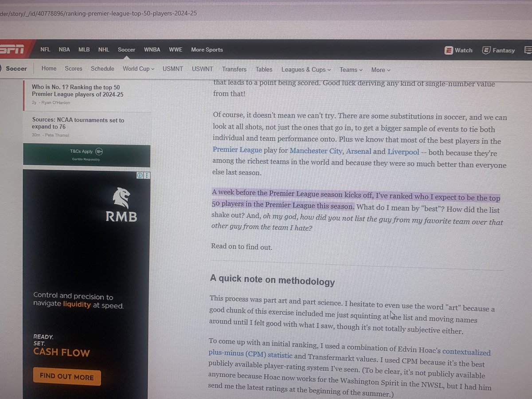The height and width of the screenshot is (399, 532).
Task: Click the FIND OUT MORE ad button
Action: [x=66, y=377]
